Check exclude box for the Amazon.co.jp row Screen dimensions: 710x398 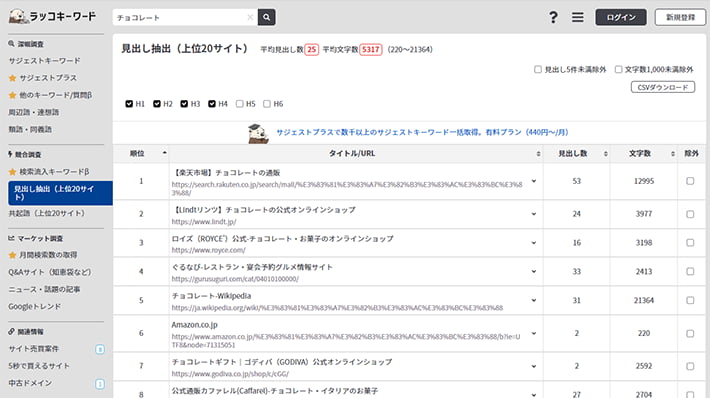[x=690, y=334]
